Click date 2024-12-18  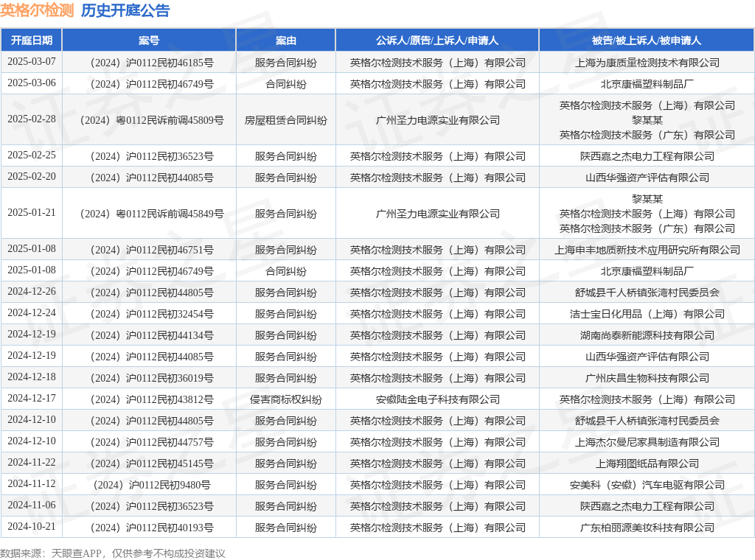pyautogui.click(x=32, y=377)
